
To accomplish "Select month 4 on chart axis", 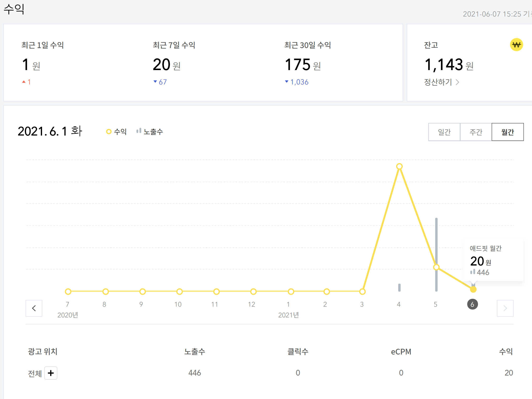I will click(399, 305).
